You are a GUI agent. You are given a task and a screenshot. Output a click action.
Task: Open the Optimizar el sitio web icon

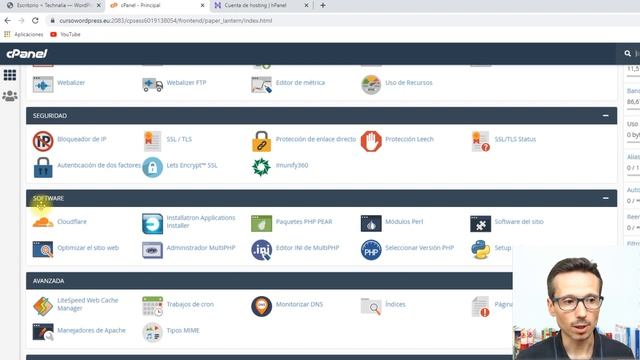[x=43, y=250]
